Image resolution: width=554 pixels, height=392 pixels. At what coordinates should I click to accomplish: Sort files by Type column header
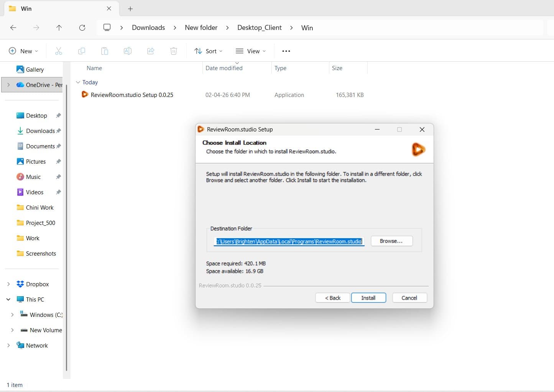point(280,68)
